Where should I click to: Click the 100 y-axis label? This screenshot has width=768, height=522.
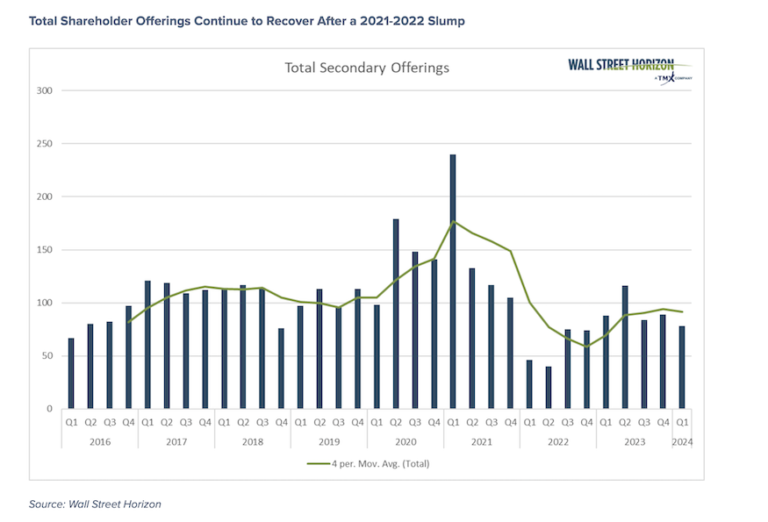coord(45,303)
